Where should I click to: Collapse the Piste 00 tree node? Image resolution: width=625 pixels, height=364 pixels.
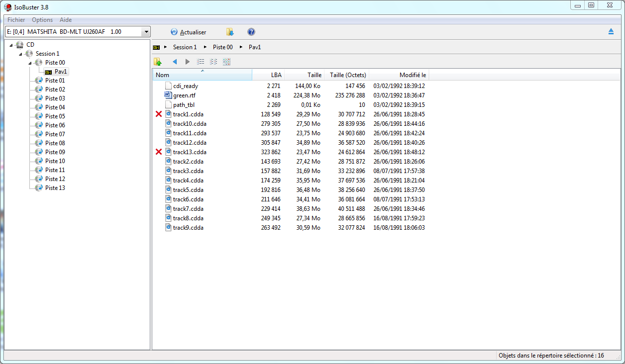30,63
